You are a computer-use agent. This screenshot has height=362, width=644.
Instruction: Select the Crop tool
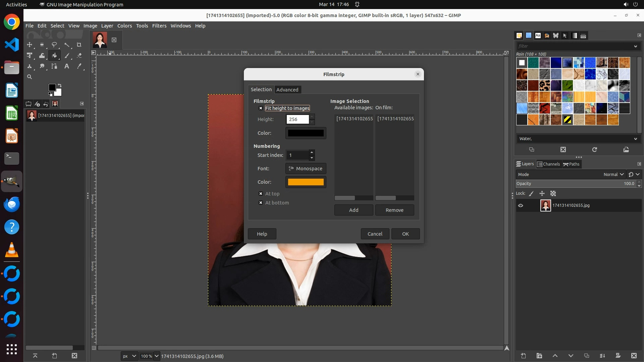click(x=79, y=45)
